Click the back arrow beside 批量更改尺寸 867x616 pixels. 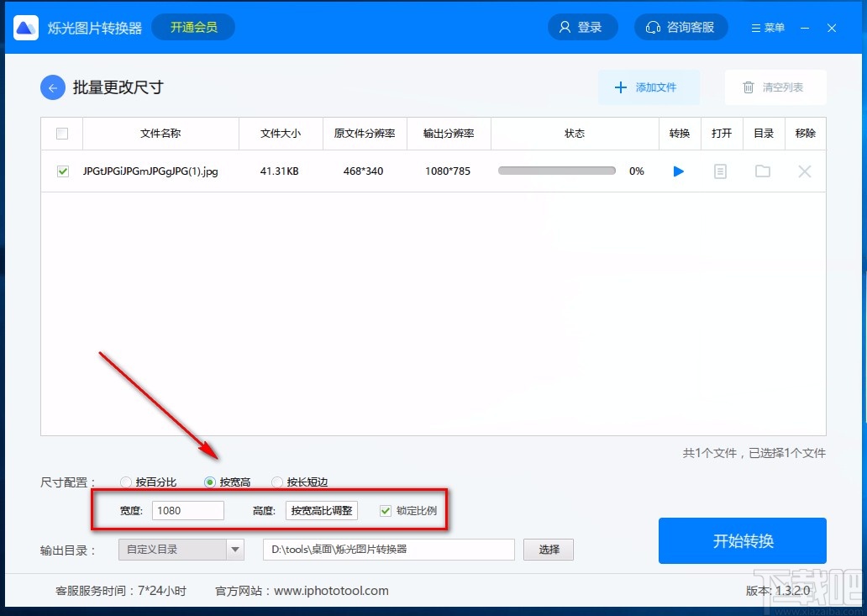click(x=52, y=87)
